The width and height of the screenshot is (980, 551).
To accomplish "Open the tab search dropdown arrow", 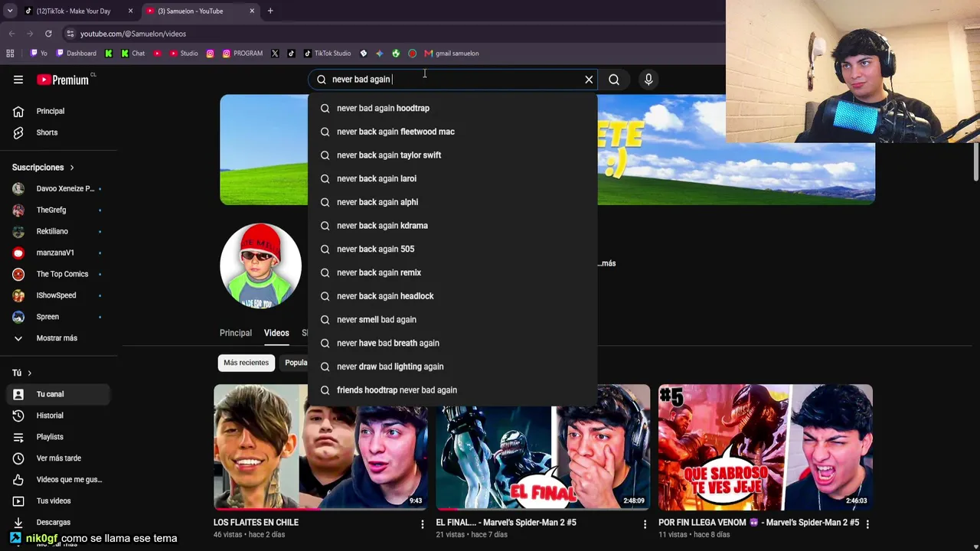I will click(9, 11).
